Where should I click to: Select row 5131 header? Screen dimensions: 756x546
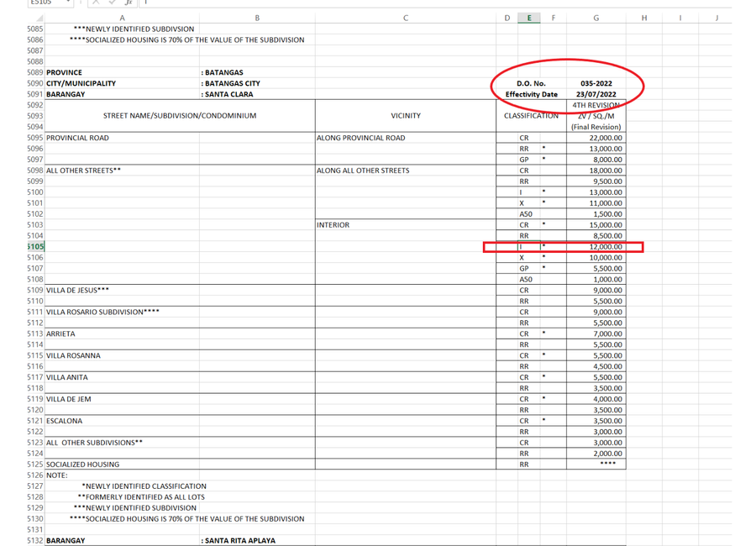[x=35, y=529]
